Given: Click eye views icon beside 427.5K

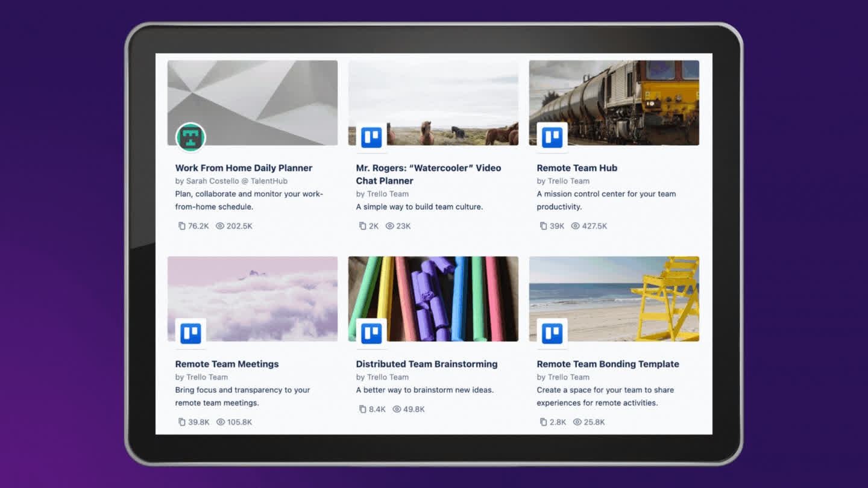Looking at the screenshot, I should [575, 226].
